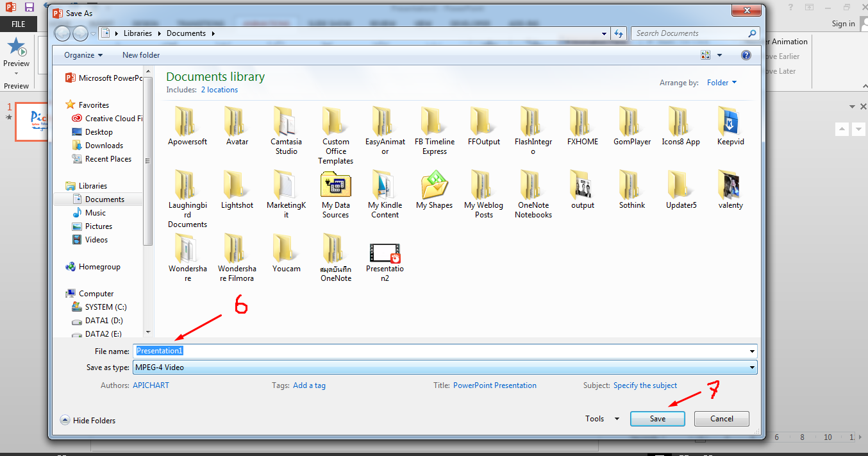Open the Arrange by Folder dropdown
This screenshot has height=456, width=868.
722,83
